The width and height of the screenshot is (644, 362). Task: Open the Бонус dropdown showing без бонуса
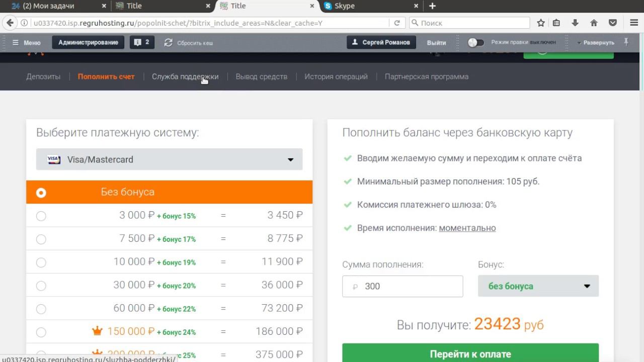click(538, 286)
